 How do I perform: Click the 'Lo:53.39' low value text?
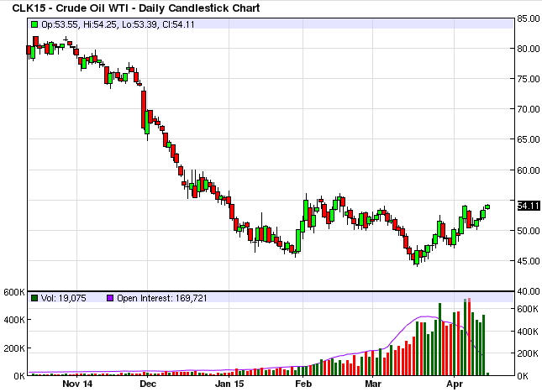coord(139,24)
